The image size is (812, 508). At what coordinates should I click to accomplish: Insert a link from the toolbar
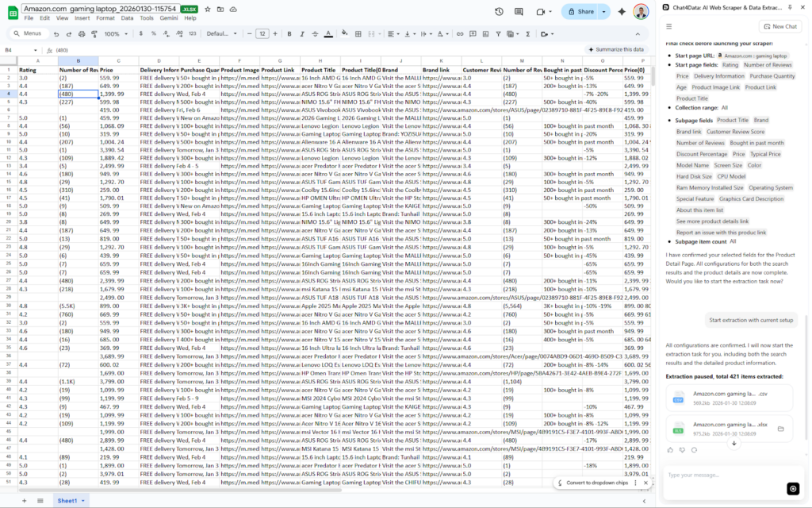pos(460,33)
